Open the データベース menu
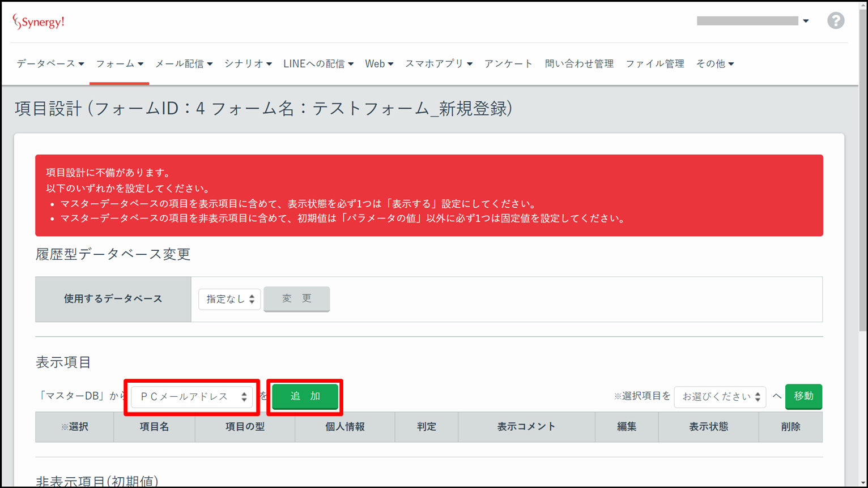Screen dimensions: 868x488 [x=50, y=64]
